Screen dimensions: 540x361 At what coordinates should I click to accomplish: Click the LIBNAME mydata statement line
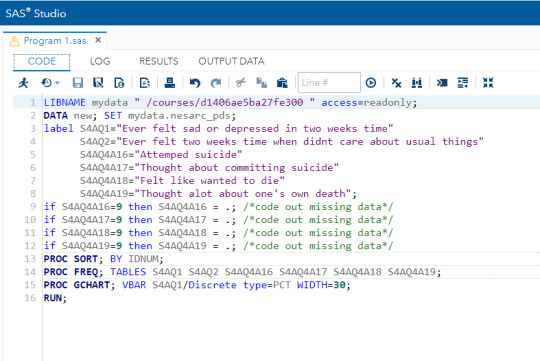coord(230,103)
